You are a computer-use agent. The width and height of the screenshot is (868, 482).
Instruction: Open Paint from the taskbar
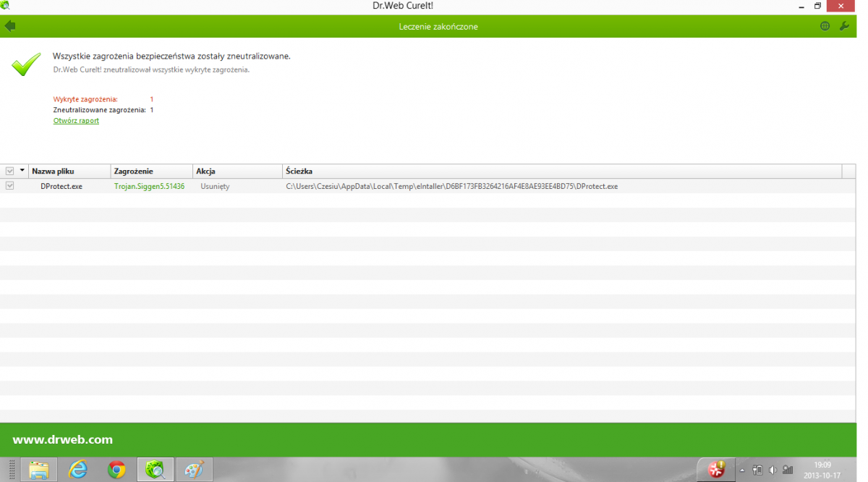195,470
